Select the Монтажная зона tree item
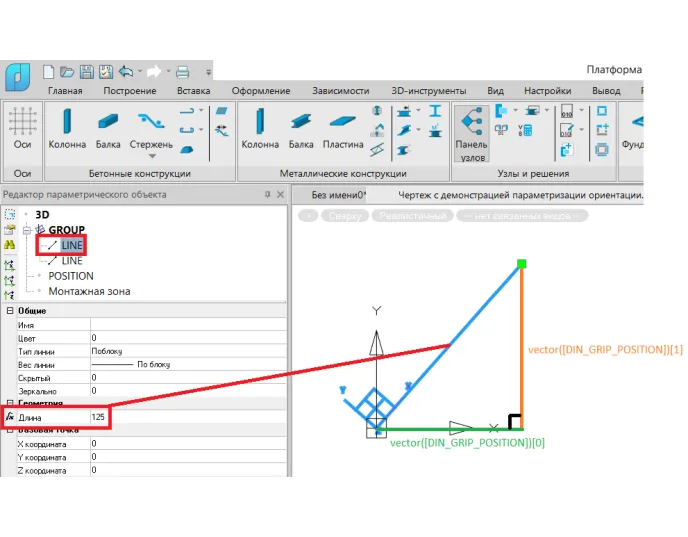Viewport: 688px width, 537px height. click(89, 291)
